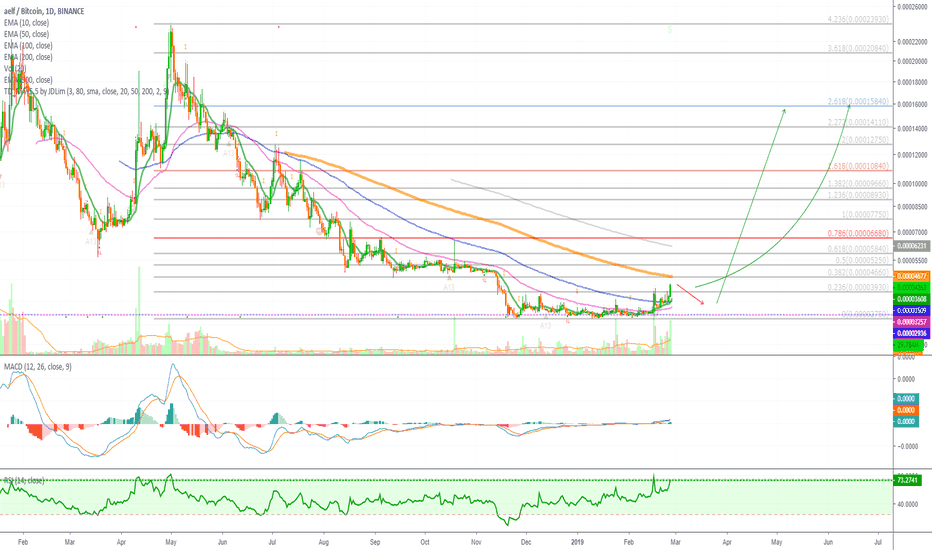Select the EMA (100, close) indicator label
Viewport: 932px width, 550px height.
28,45
